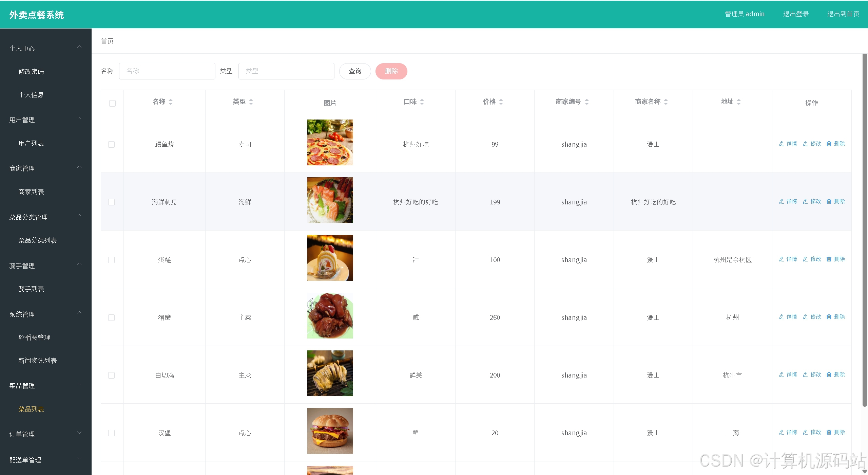The image size is (868, 475).
Task: Edit the 白切鸡 row
Action: 812,375
